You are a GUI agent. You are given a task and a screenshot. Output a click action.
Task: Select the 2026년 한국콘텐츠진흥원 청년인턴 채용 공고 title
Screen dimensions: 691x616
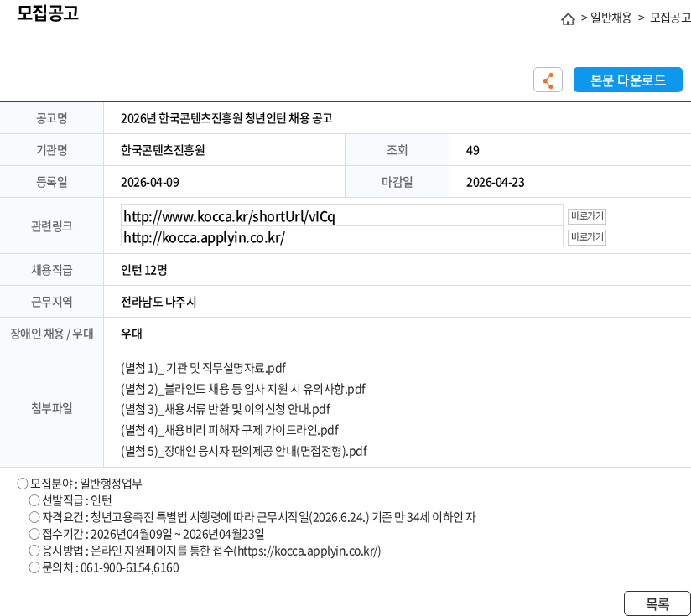(x=226, y=118)
